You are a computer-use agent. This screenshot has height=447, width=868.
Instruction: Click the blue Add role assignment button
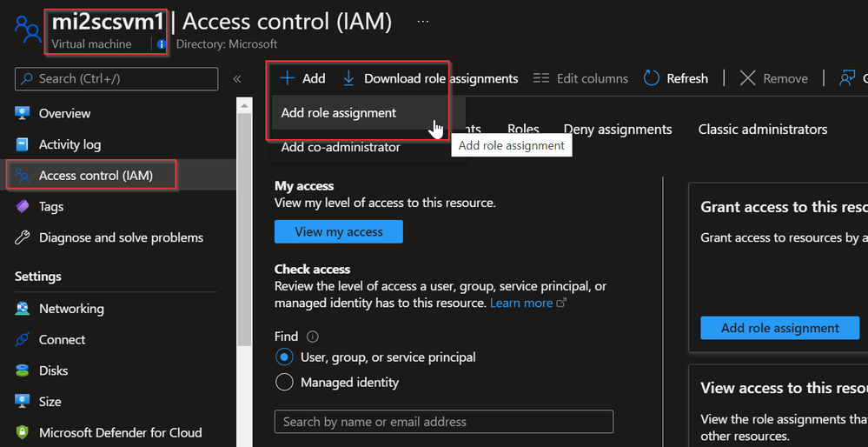780,328
